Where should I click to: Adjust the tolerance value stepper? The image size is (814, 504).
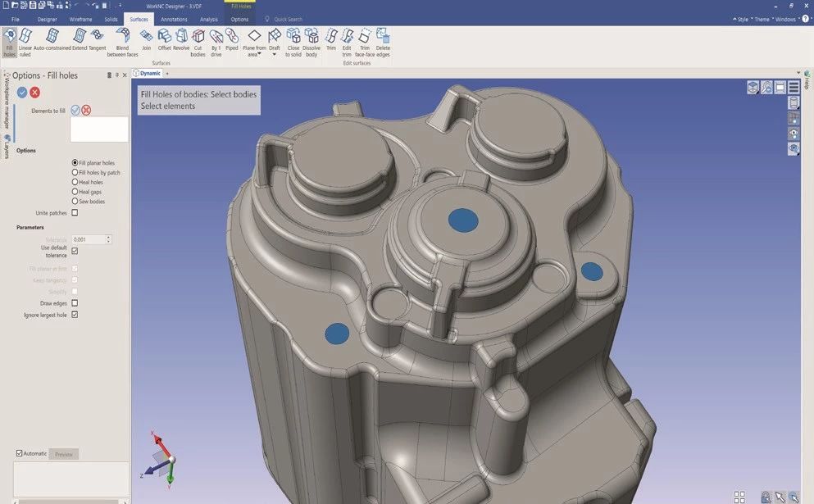[x=108, y=239]
